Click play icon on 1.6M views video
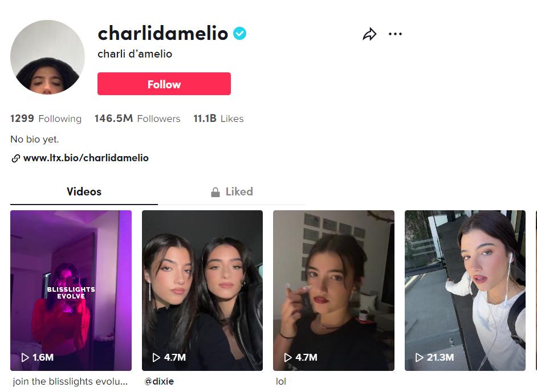This screenshot has width=537, height=392. click(x=25, y=357)
